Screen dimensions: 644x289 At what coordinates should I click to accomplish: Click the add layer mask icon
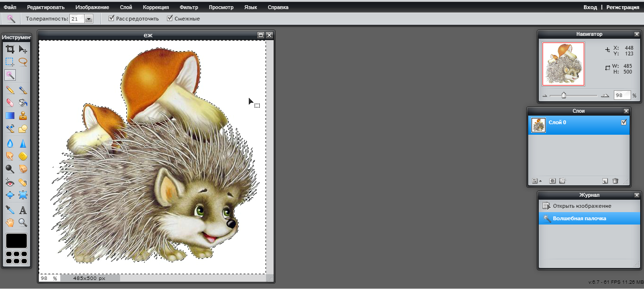(x=552, y=181)
